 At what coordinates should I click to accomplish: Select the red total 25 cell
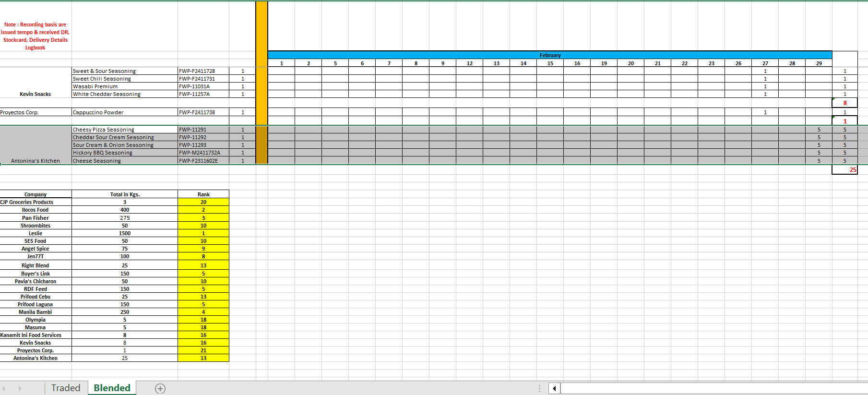coord(845,169)
